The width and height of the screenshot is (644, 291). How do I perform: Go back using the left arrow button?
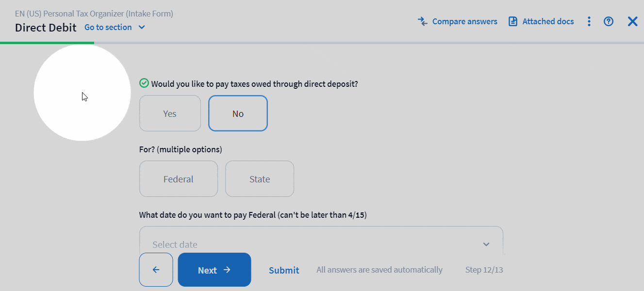tap(156, 270)
